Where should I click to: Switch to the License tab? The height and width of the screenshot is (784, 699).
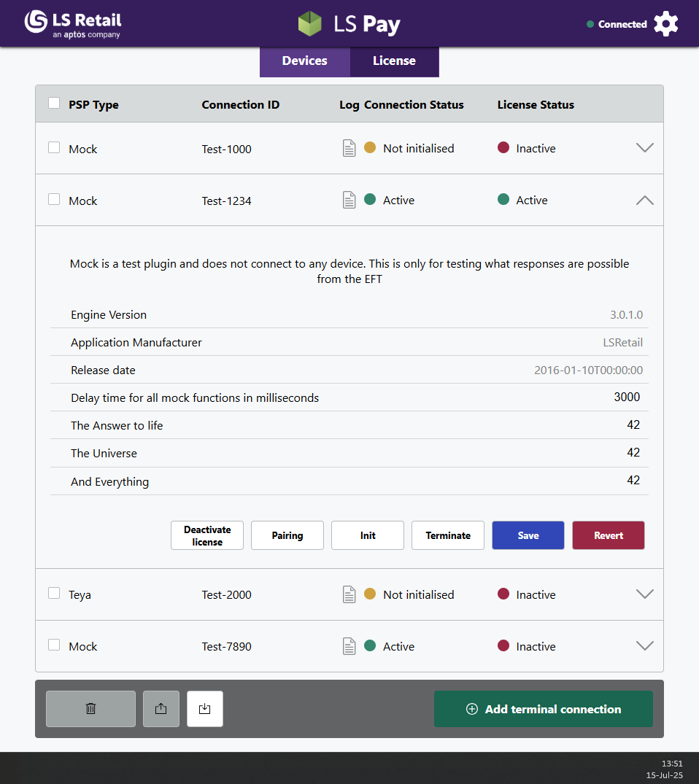point(394,61)
